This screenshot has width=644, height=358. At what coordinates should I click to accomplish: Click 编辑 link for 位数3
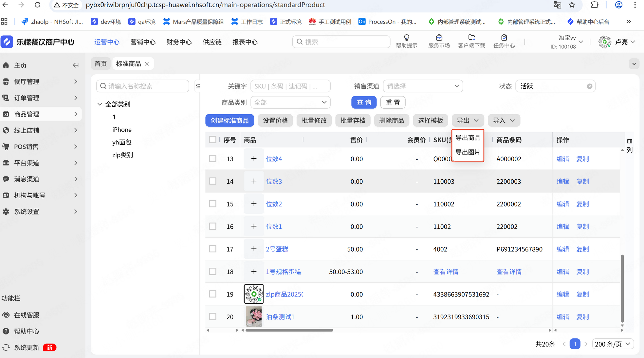click(x=562, y=181)
